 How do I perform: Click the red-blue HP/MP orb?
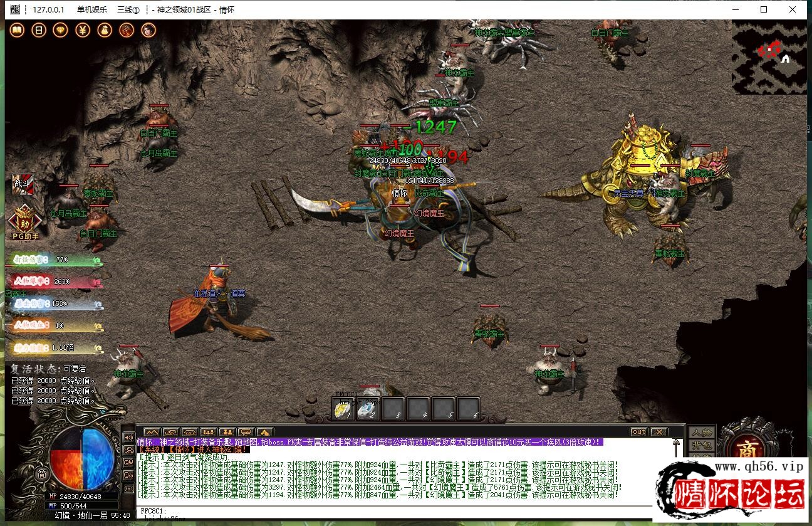[x=82, y=457]
